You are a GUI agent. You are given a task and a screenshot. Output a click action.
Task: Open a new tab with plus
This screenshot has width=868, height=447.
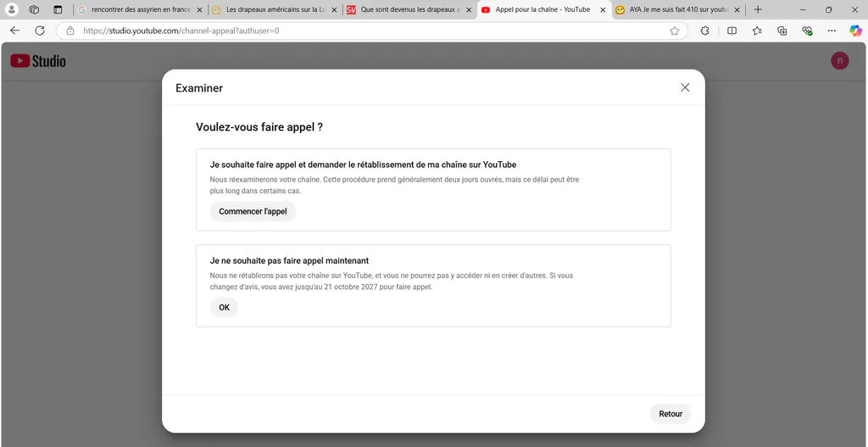coord(758,9)
